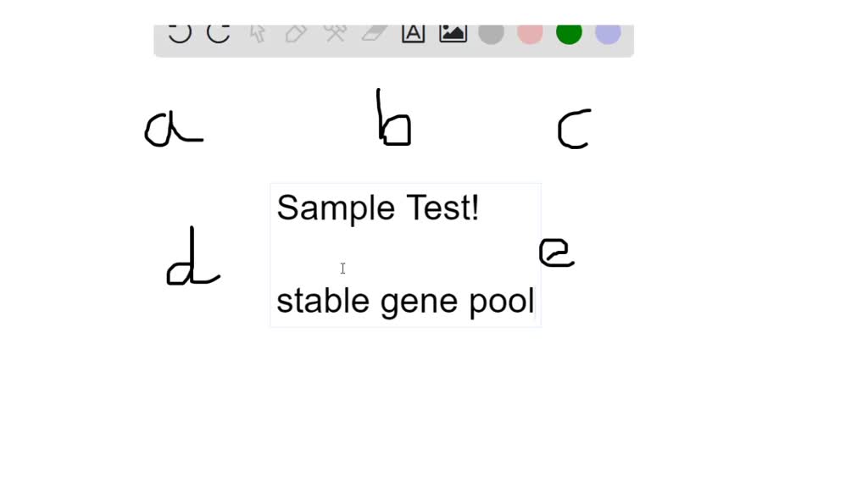The image size is (868, 488).
Task: Select the pen drawing tool
Action: [x=296, y=33]
